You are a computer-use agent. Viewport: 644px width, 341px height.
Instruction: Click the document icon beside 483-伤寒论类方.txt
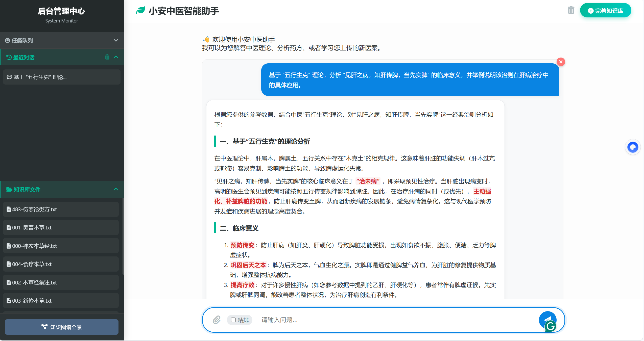9,209
